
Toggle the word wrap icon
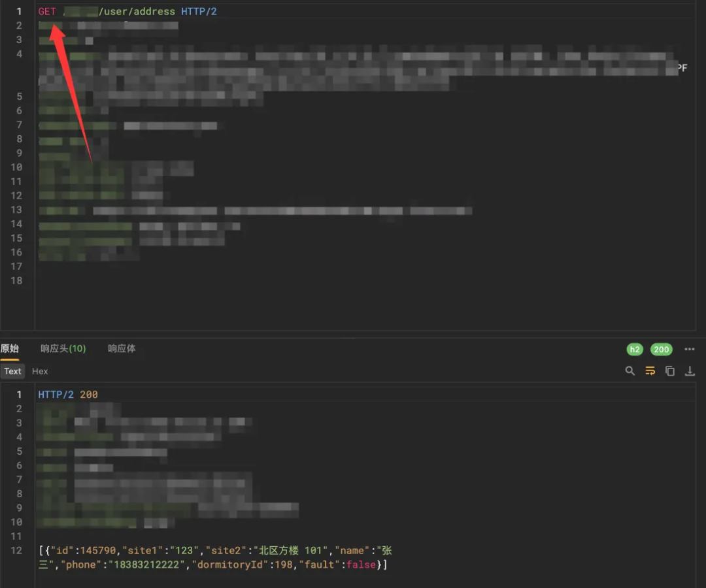tap(650, 370)
